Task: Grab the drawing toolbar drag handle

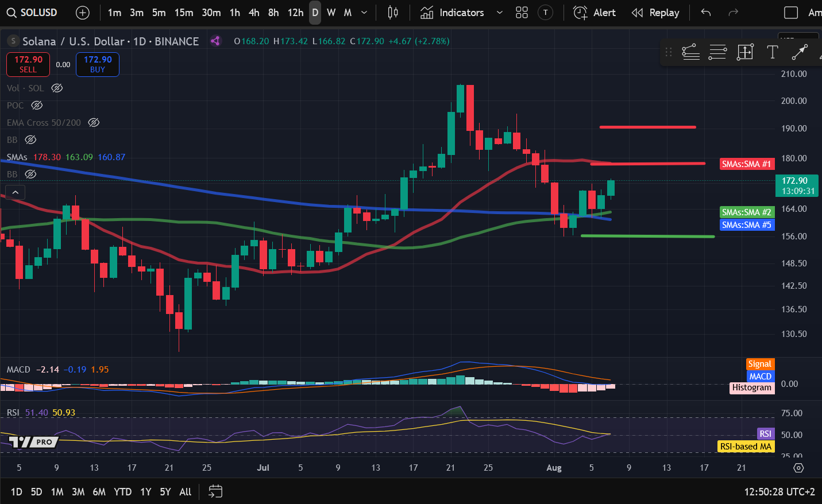Action: tap(668, 52)
